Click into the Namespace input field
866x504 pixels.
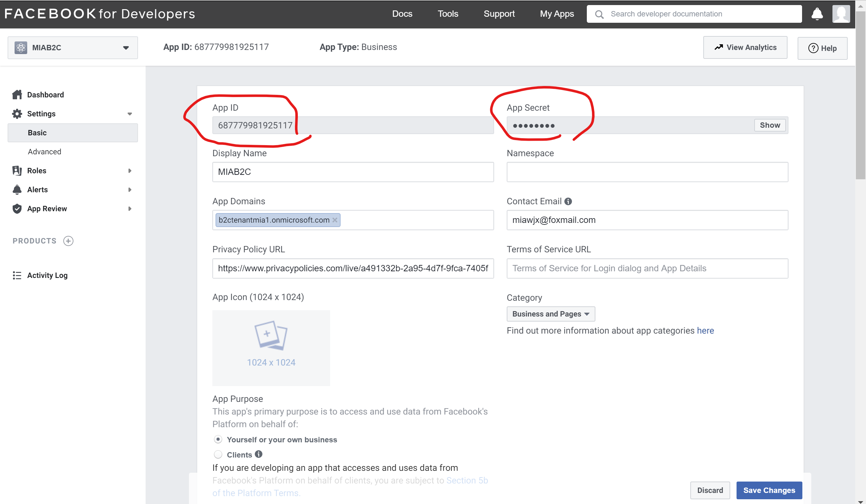(x=647, y=172)
